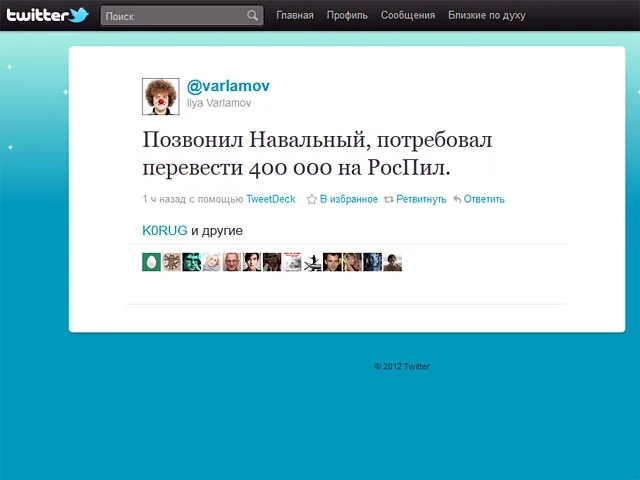Click the В избранное link

(x=349, y=199)
